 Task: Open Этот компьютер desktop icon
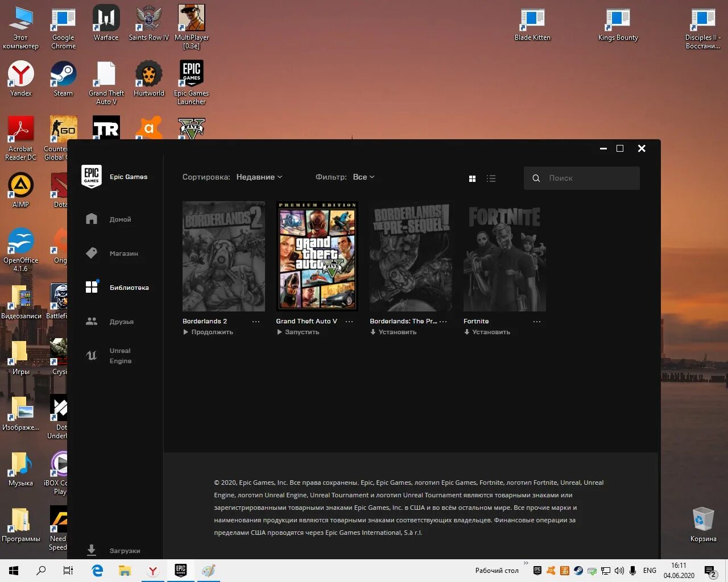[21, 28]
